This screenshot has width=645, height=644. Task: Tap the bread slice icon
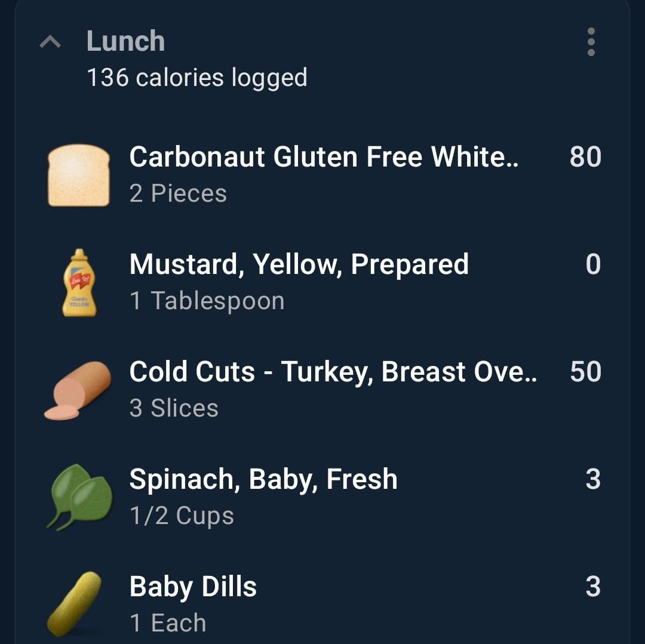79,175
